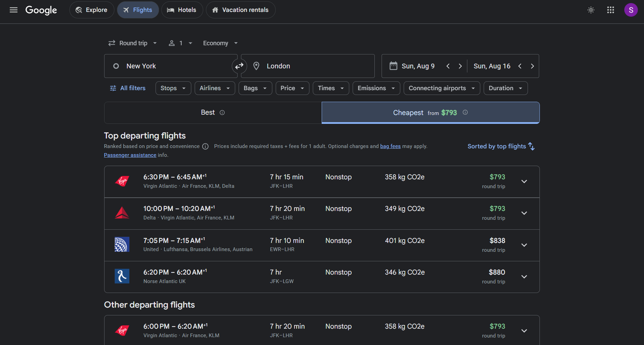Show info on ranking by price and convenience
The image size is (644, 345).
point(205,146)
